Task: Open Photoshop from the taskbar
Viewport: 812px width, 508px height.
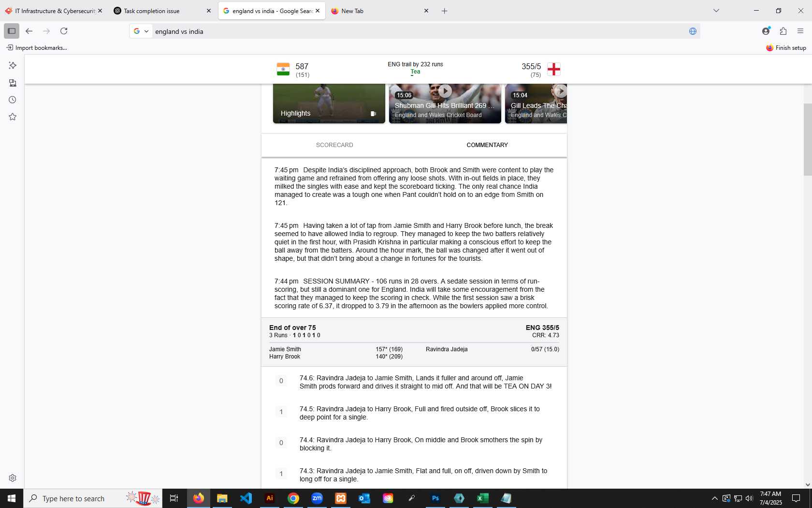Action: (x=435, y=498)
